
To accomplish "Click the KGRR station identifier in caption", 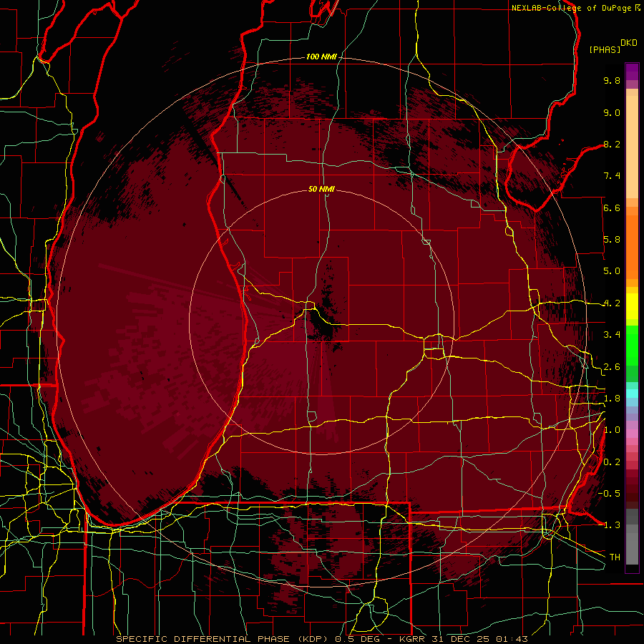I will tap(413, 639).
